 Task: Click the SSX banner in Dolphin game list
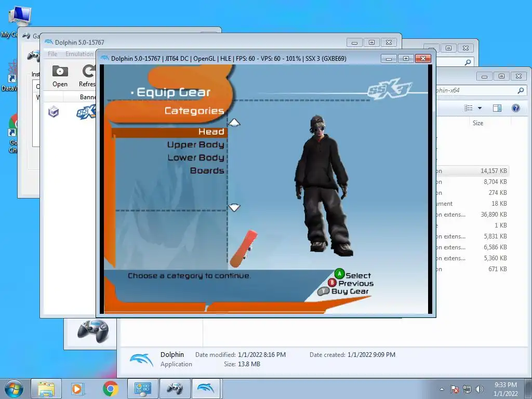(86, 112)
